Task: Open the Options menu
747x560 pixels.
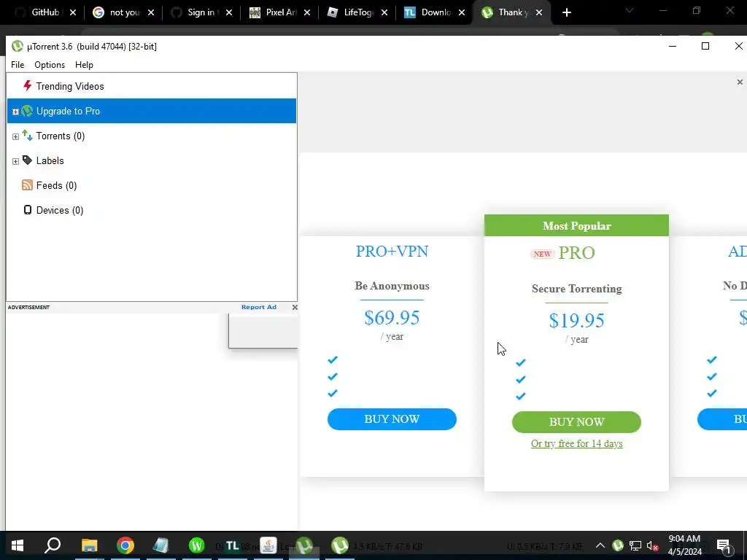Action: click(x=50, y=65)
